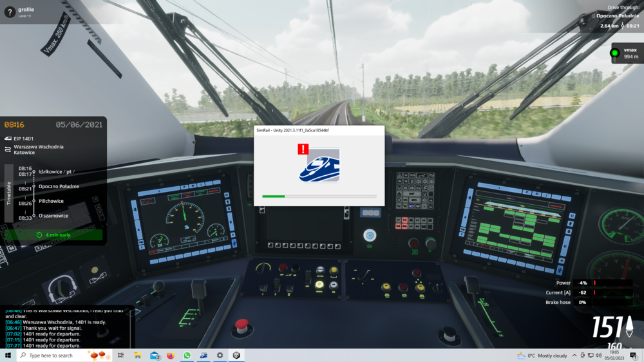Open the weather widget showing 0°C
644x362 pixels.
click(x=542, y=356)
